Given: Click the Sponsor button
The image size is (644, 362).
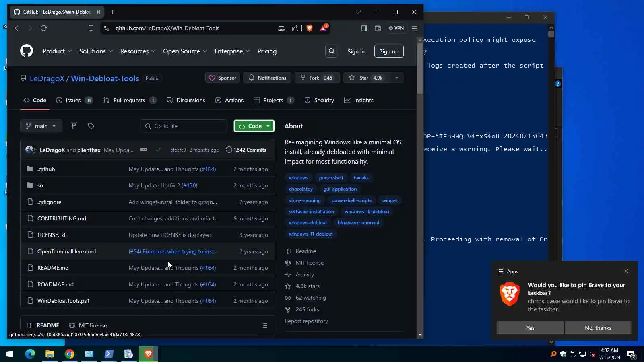Looking at the screenshot, I should pos(223,78).
